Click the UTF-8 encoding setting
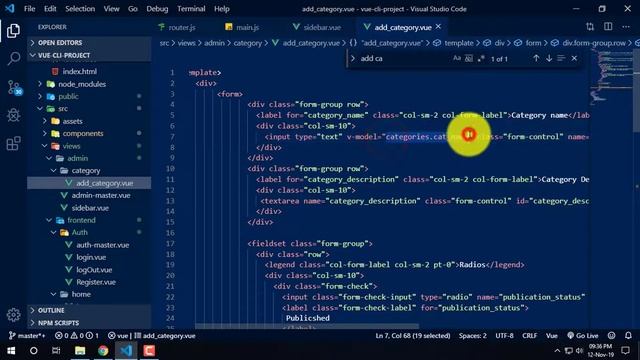Screen dimensions: 640x360 point(504,336)
